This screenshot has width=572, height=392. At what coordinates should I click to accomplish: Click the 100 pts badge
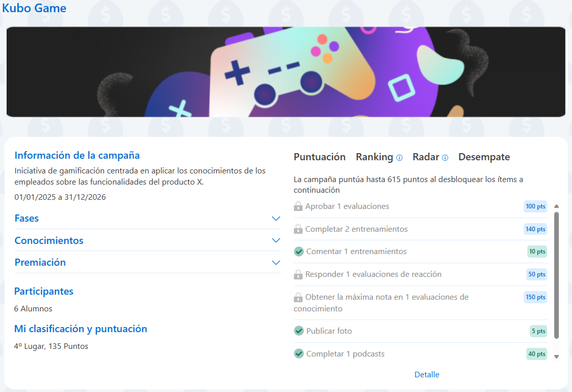pos(535,206)
